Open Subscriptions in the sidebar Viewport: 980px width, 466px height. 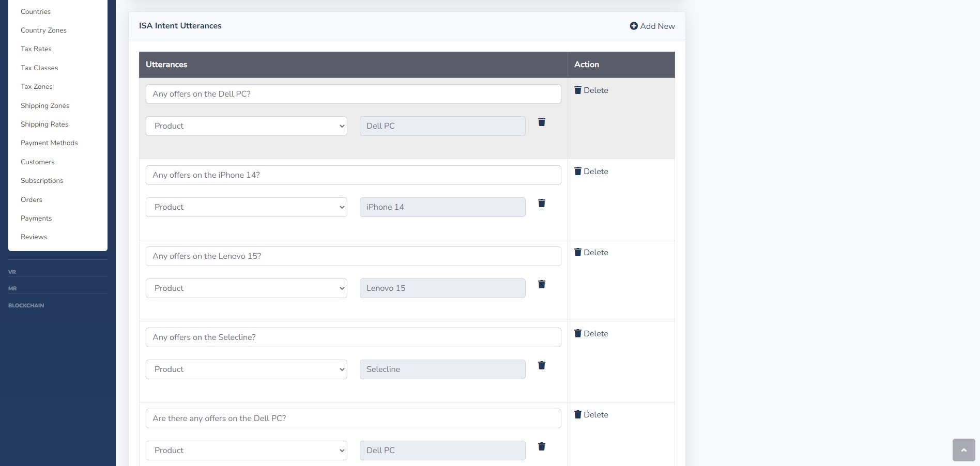42,180
